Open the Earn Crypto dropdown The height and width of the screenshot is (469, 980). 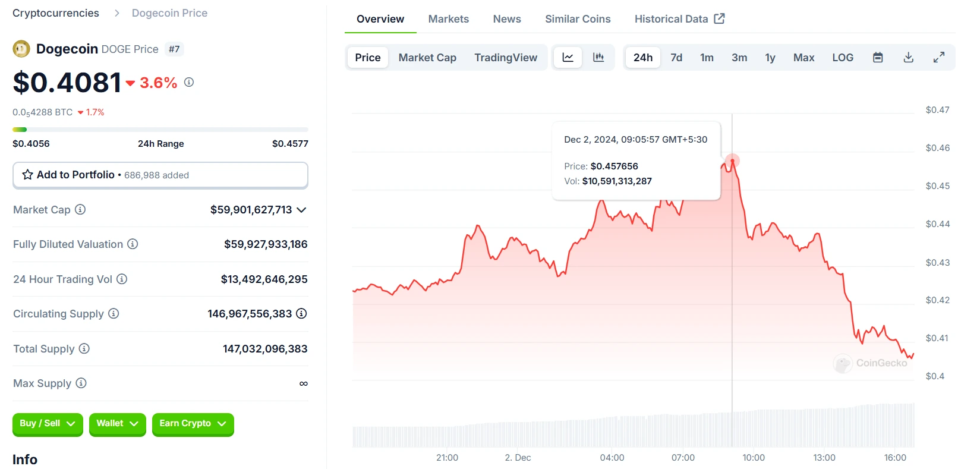[x=193, y=424]
